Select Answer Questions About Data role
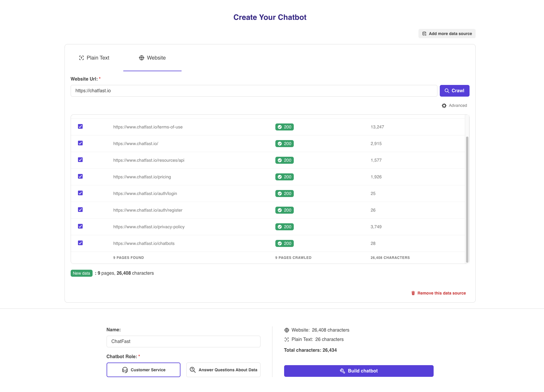 [223, 370]
